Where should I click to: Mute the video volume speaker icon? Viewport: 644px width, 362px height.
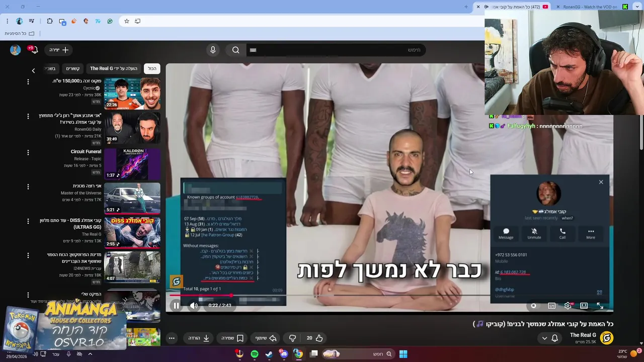194,305
